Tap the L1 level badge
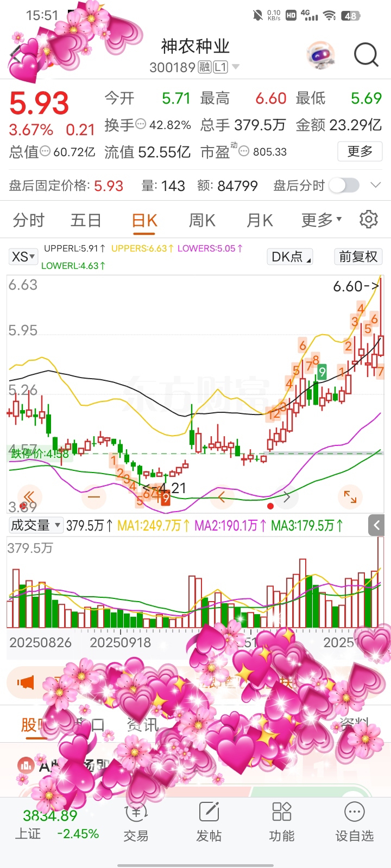 [x=220, y=67]
